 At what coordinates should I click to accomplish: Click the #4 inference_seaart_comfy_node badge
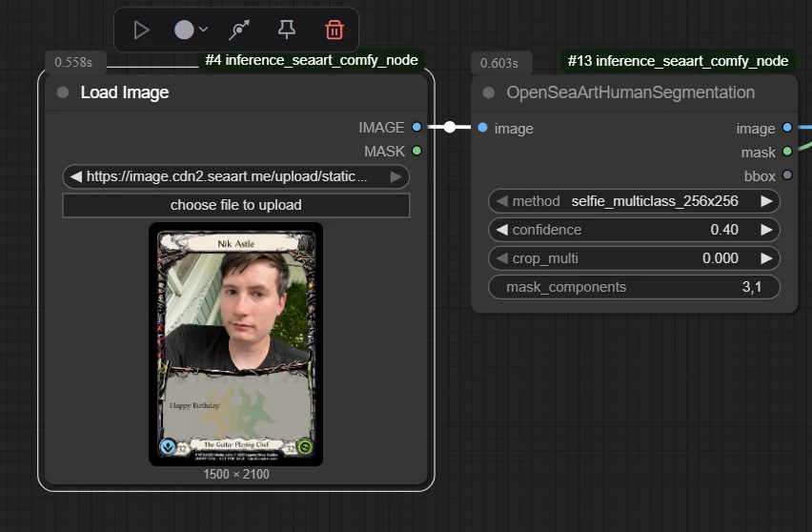pos(312,60)
